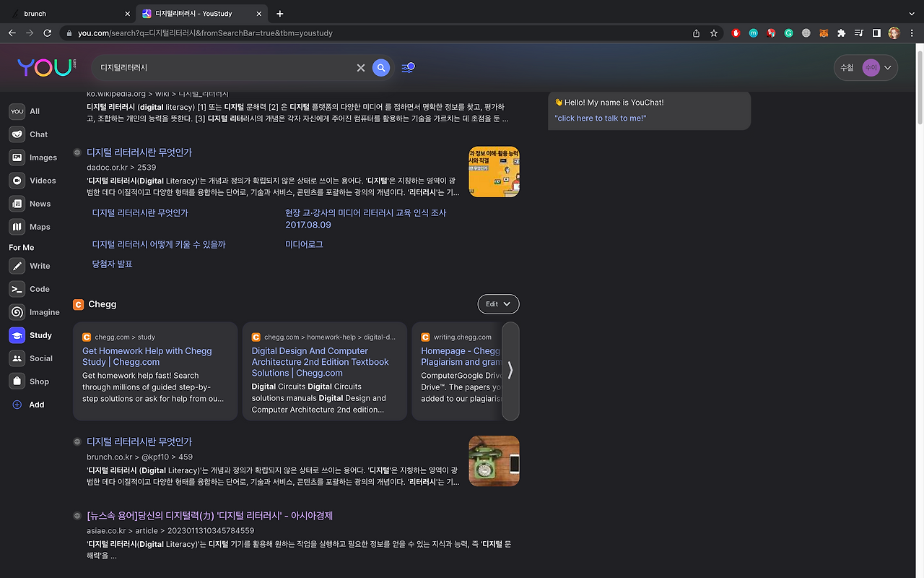Open the dadoc.or.kr orange result thumbnail
The height and width of the screenshot is (578, 924).
494,172
